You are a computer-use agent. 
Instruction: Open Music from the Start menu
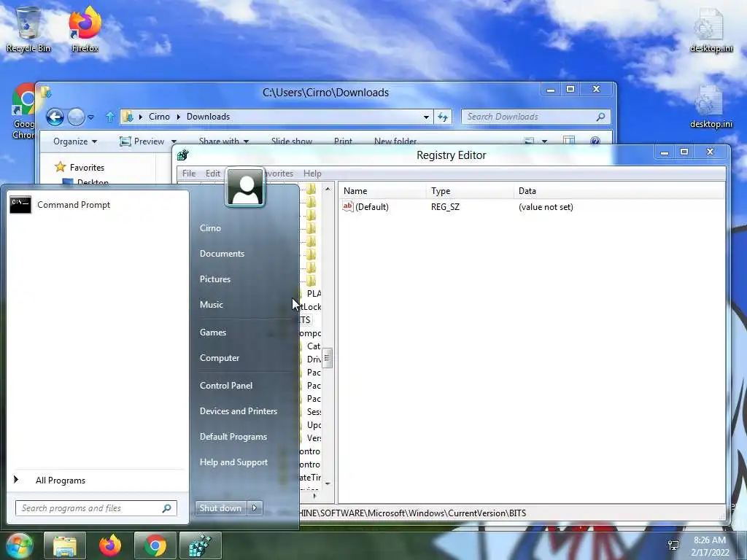(211, 305)
